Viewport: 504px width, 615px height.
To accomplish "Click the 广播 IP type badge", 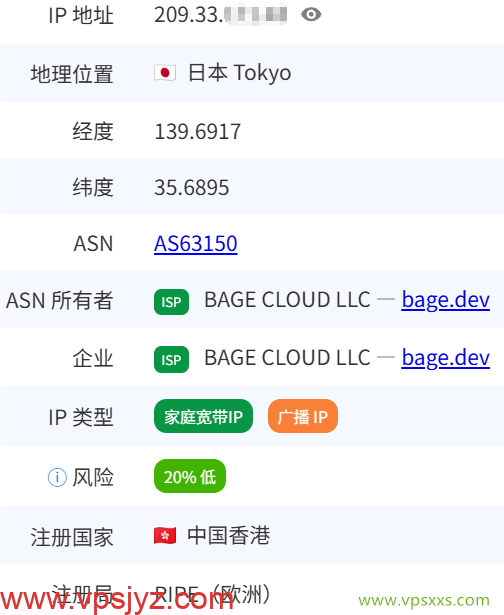I will 303,416.
